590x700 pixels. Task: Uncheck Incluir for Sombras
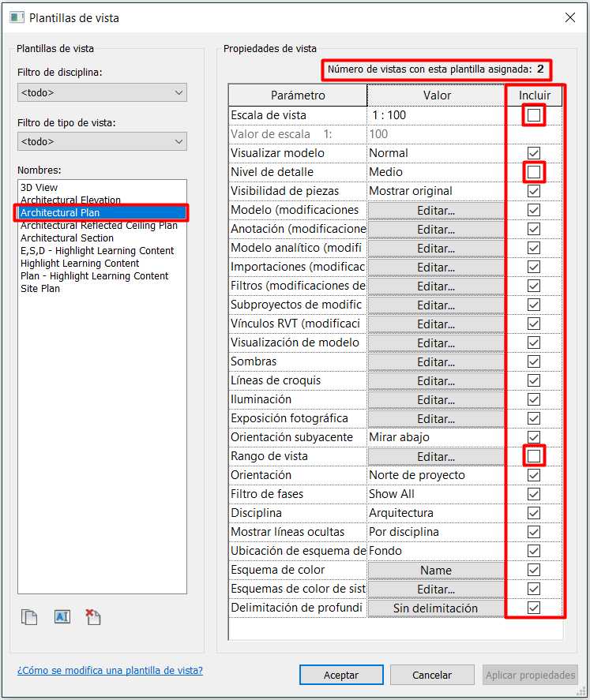[x=534, y=361]
